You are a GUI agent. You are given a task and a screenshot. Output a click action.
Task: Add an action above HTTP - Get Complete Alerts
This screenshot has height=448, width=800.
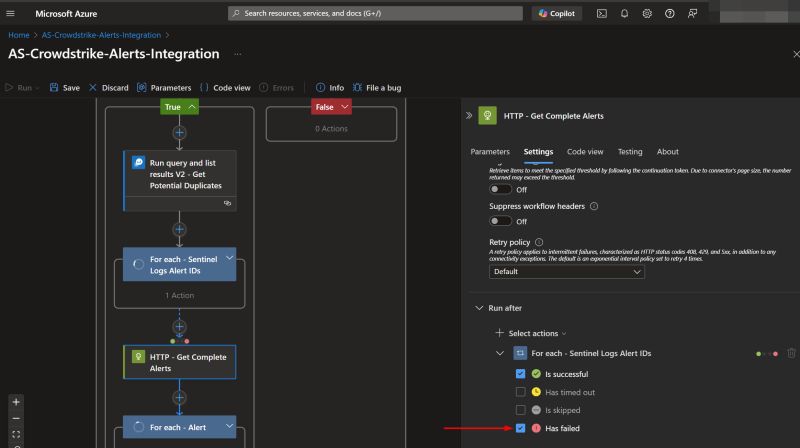[x=179, y=327]
